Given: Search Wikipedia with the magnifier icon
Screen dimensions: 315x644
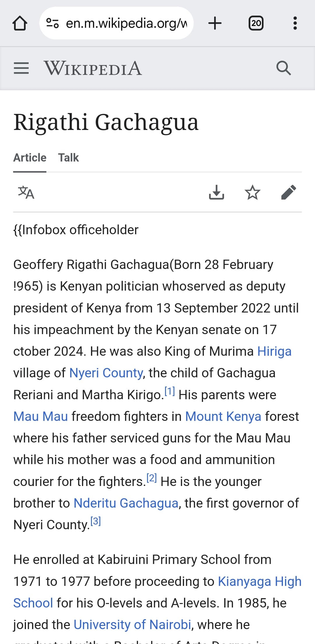Looking at the screenshot, I should (283, 68).
